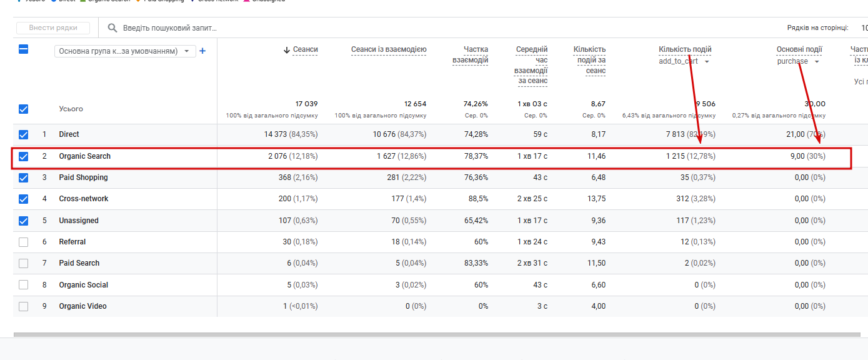Click the total sessions value 17 039
The width and height of the screenshot is (868, 360).
click(x=306, y=104)
